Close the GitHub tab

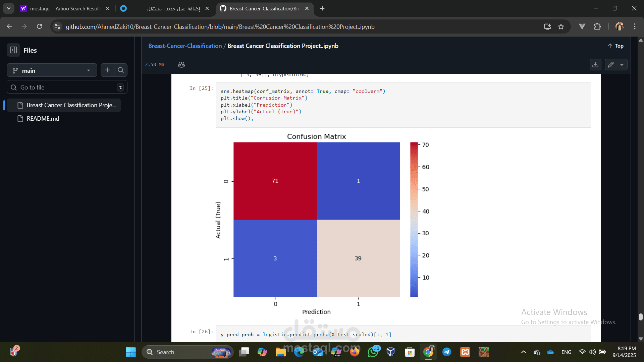tap(307, 8)
